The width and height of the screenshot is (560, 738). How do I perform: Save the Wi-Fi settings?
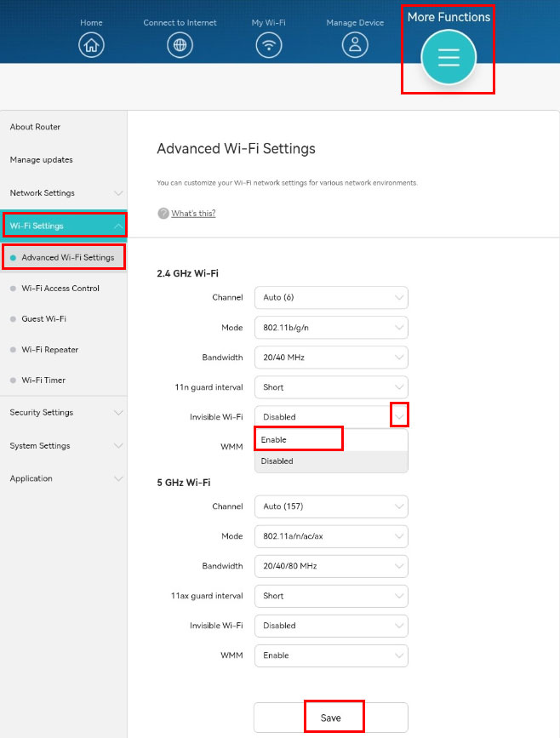point(331,718)
